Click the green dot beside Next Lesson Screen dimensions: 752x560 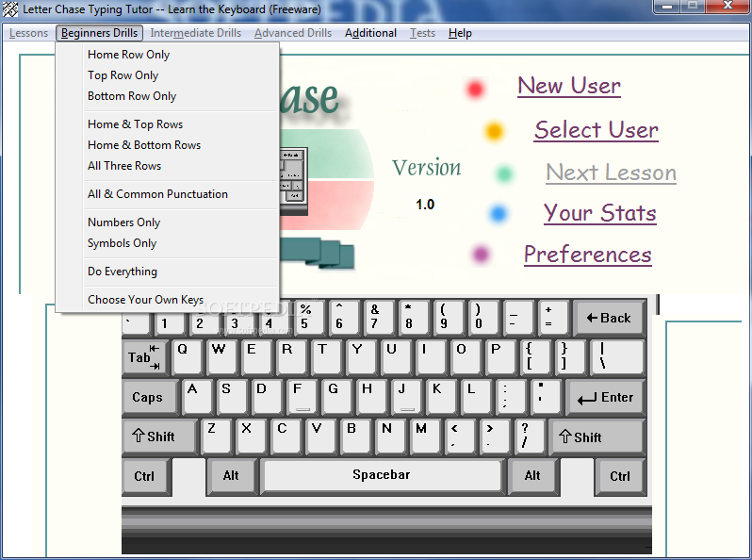(x=504, y=173)
